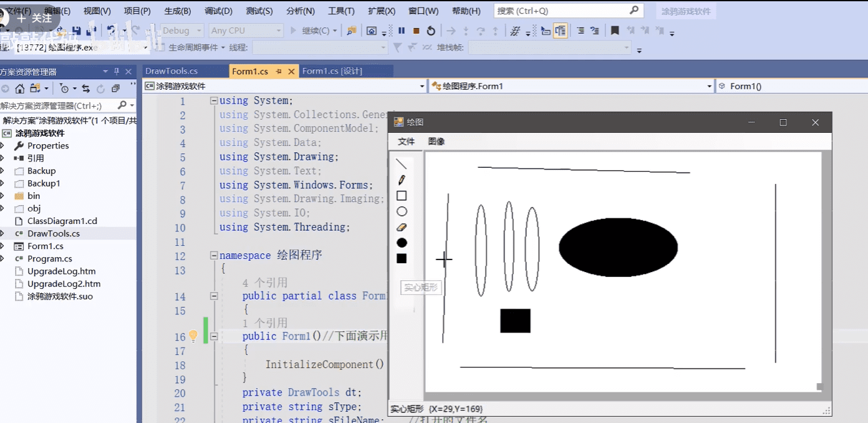The width and height of the screenshot is (868, 423).
Task: Click the large black ellipse on canvas
Action: (x=618, y=247)
